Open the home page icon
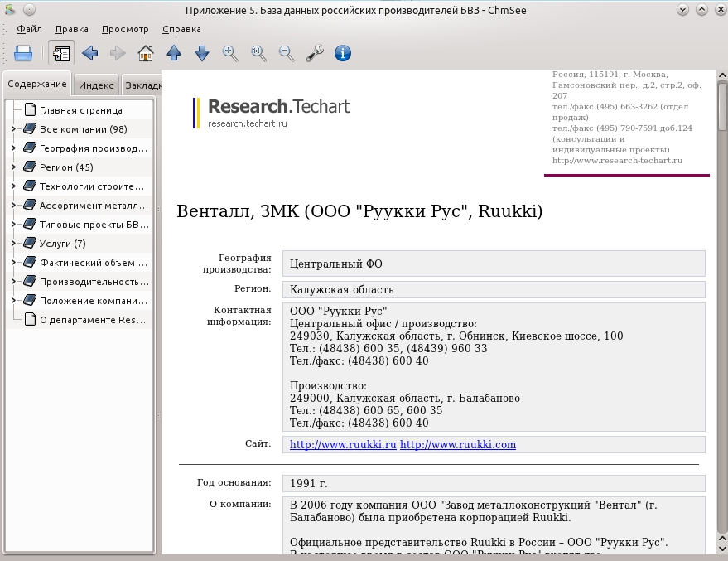Screen dimensions: 728x561 [146, 53]
